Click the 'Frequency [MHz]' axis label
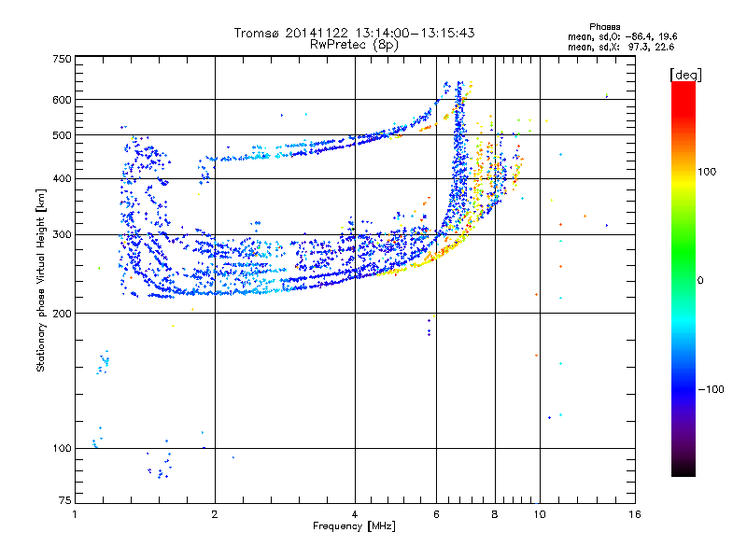 tap(354, 526)
